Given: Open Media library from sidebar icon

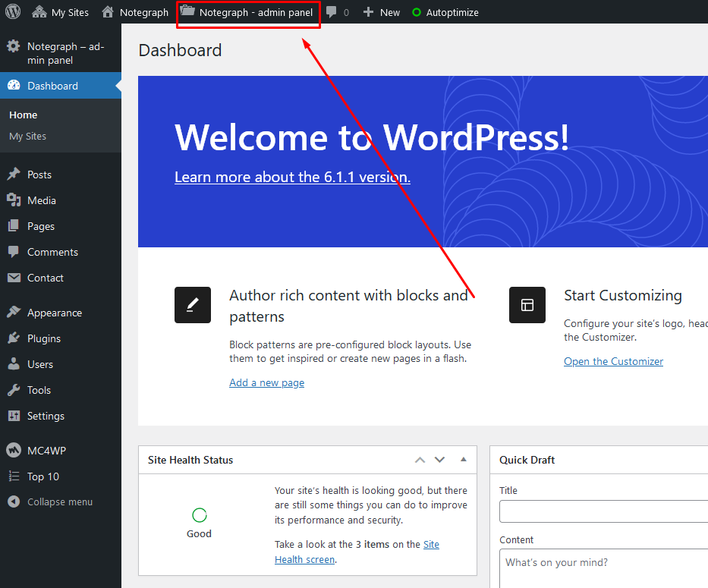Looking at the screenshot, I should tap(14, 200).
